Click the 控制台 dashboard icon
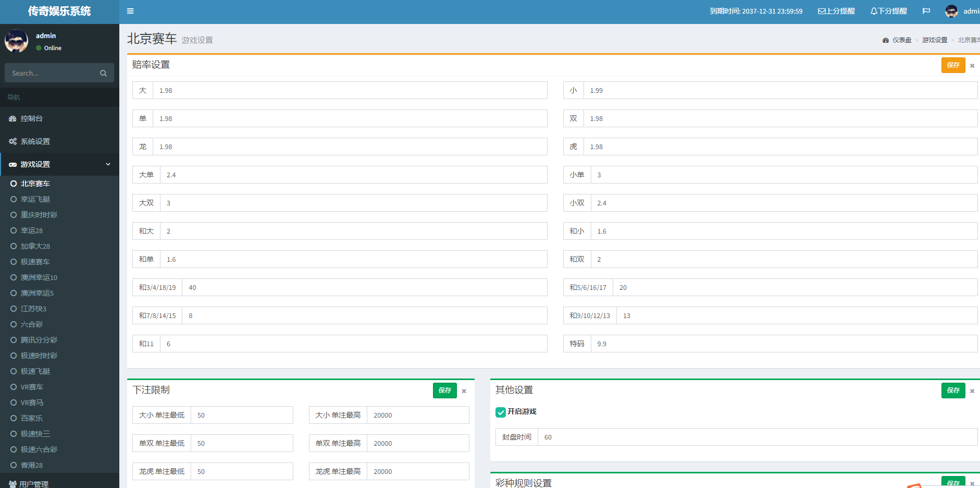 click(x=13, y=119)
